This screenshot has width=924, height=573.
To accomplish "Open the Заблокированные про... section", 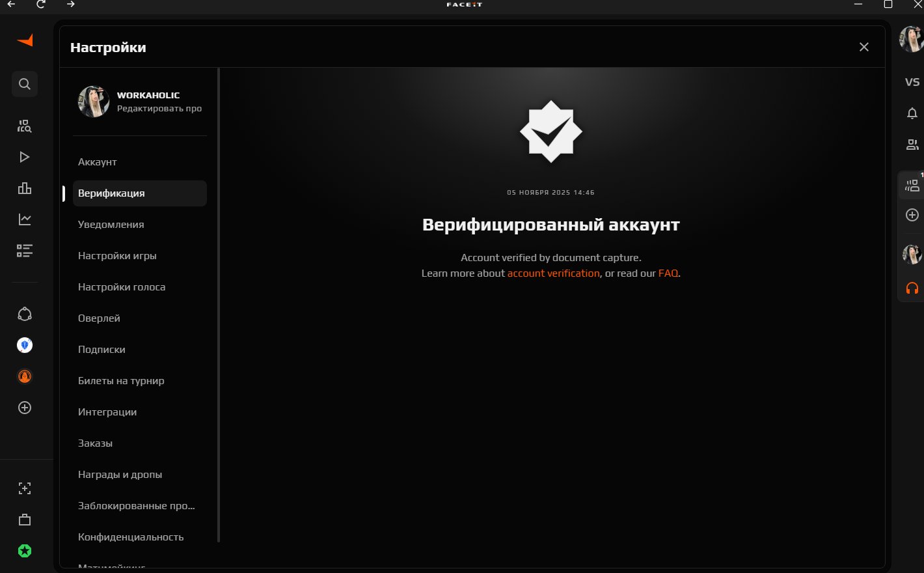I will (x=140, y=506).
